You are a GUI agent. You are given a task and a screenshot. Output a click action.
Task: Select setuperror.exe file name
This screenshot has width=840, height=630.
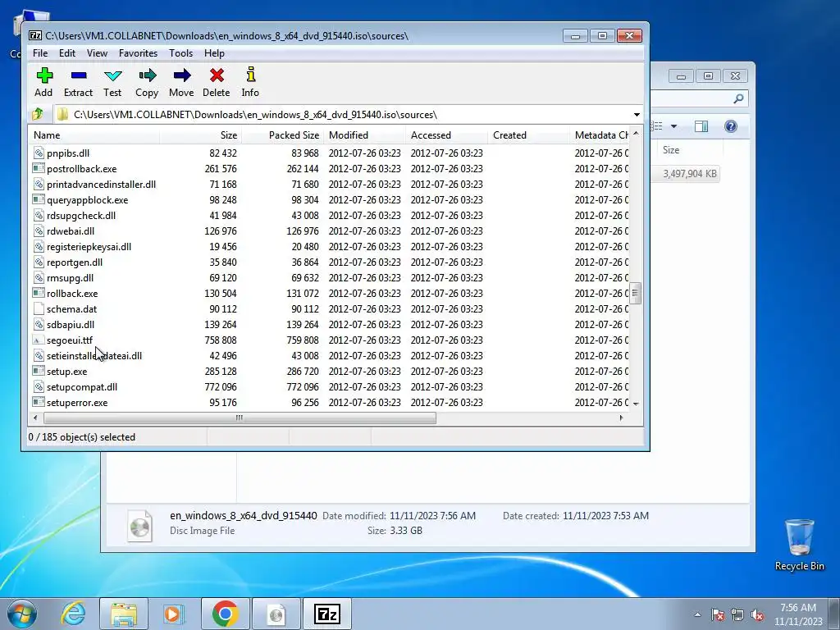point(77,402)
